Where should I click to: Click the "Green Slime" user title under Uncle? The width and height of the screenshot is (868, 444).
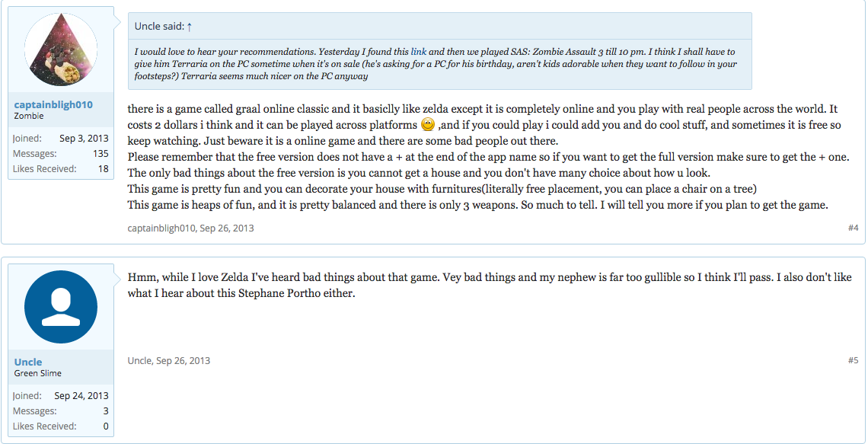click(x=38, y=374)
